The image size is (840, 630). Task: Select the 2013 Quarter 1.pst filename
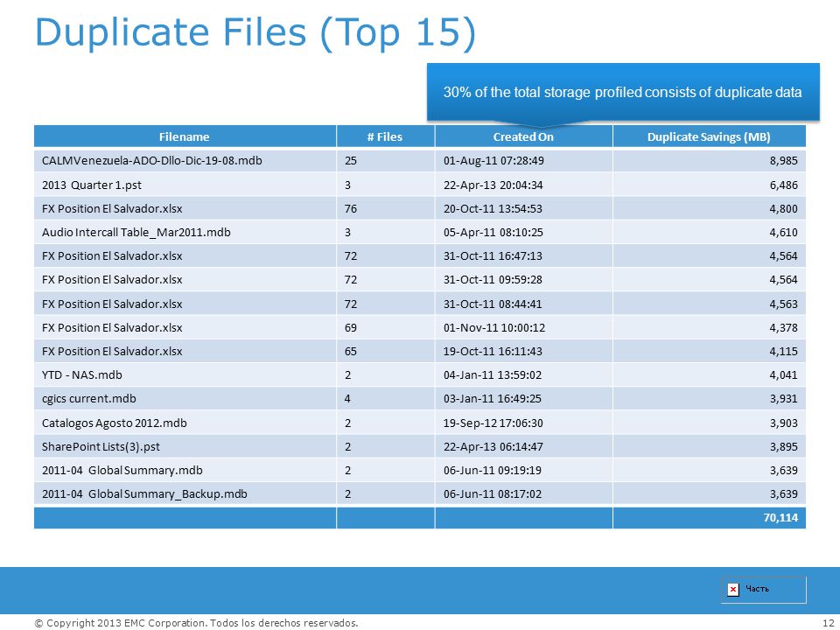pyautogui.click(x=92, y=185)
